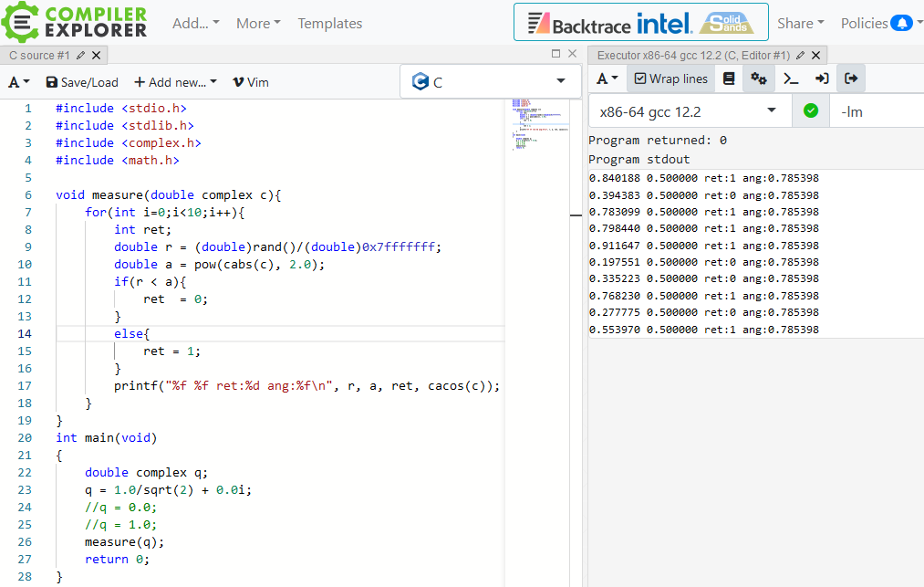The height and width of the screenshot is (587, 924).
Task: Open the Policies notification bell
Action: click(x=901, y=24)
